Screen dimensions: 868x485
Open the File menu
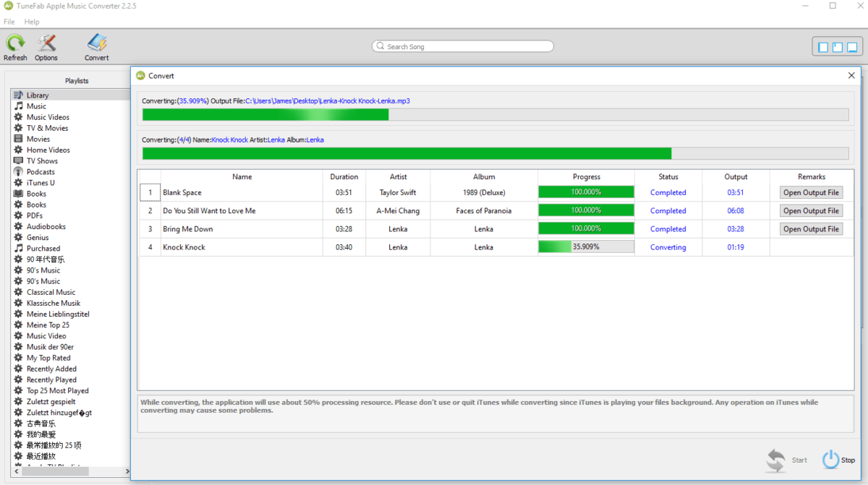9,22
